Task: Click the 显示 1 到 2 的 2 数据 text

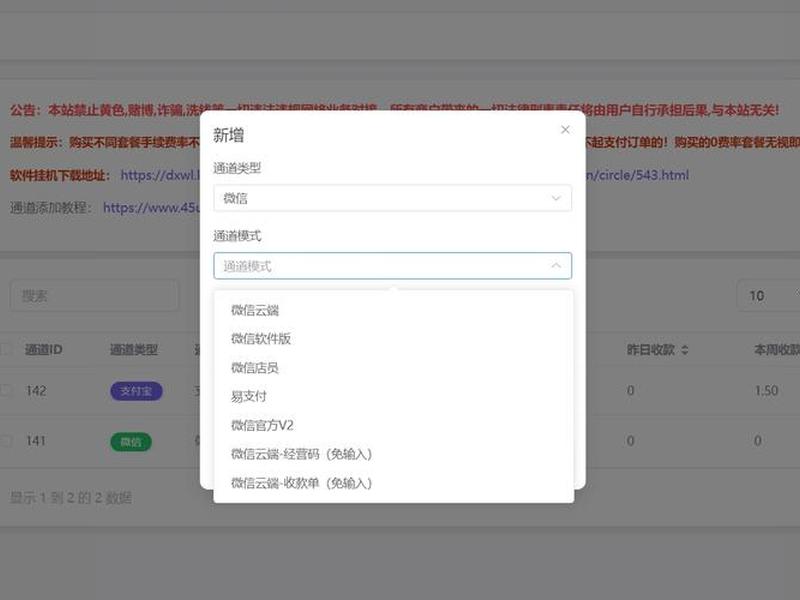Action: coord(71,498)
